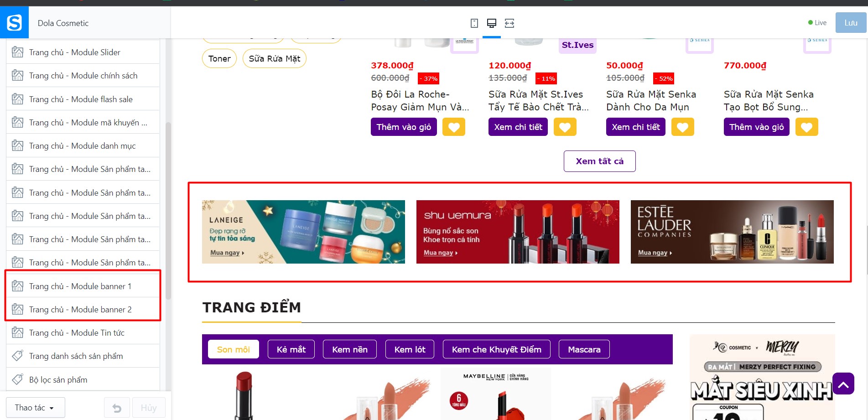Click Thêm vào giỏ for La Roche-Posay
Image resolution: width=868 pixels, height=420 pixels.
point(404,127)
